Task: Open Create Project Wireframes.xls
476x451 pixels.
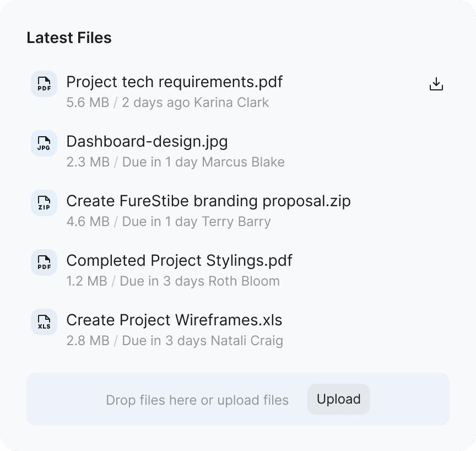Action: [x=174, y=320]
